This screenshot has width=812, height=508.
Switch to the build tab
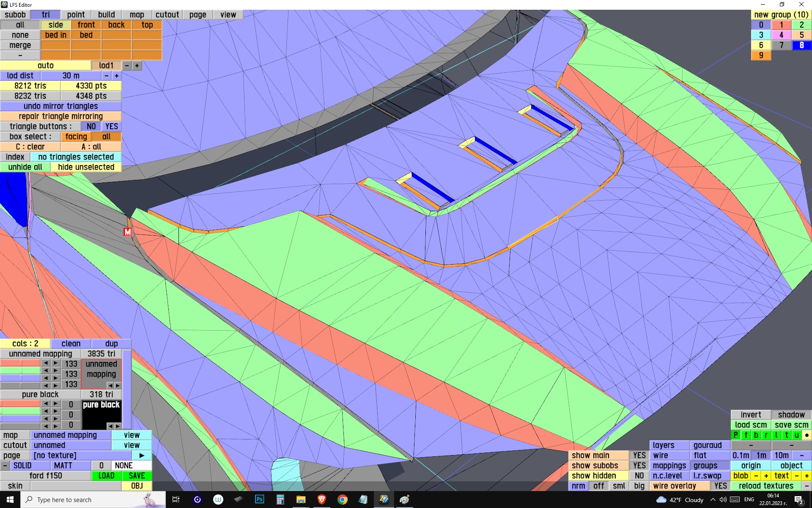107,15
